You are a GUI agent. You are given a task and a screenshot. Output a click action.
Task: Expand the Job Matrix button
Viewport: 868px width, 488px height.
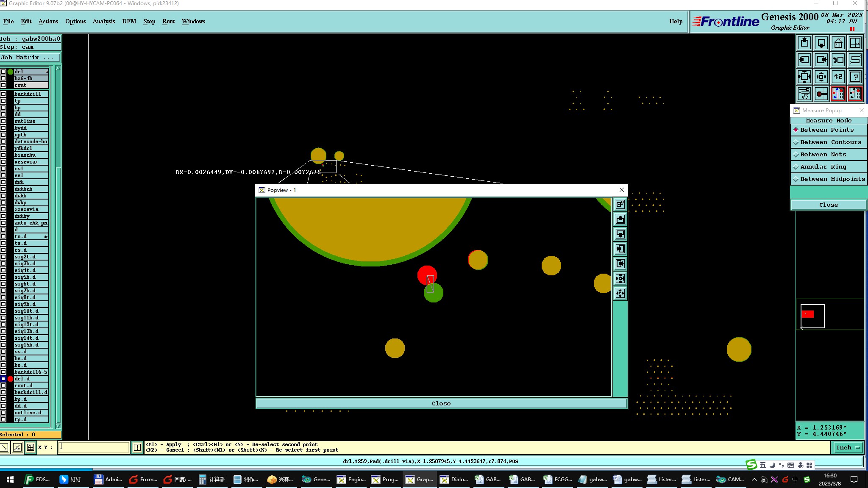click(x=30, y=58)
